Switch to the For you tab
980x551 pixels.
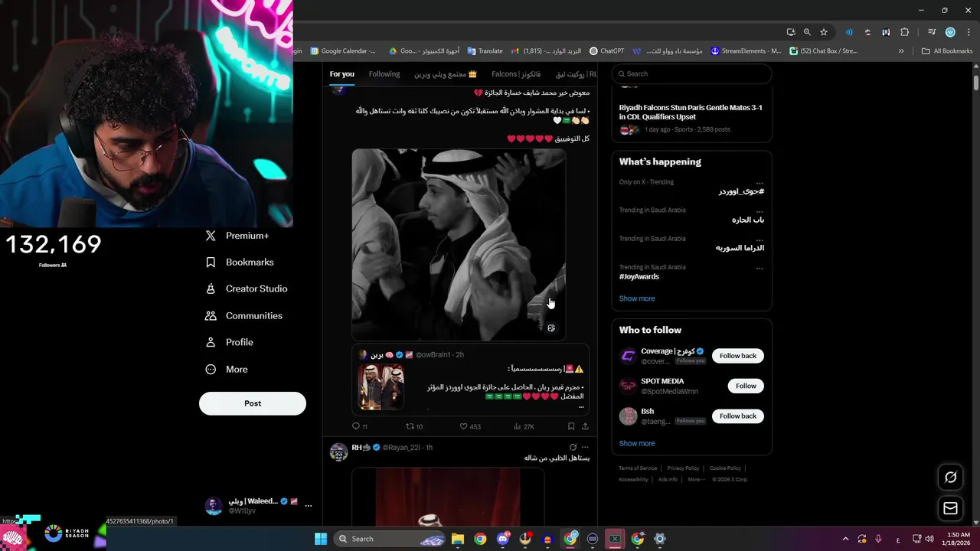pyautogui.click(x=342, y=74)
